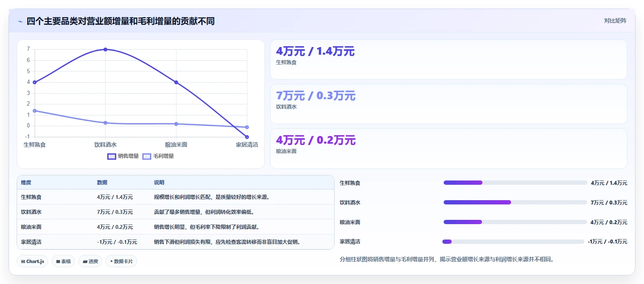Click the 毛利增量 data point at 饮料酒水

tap(106, 123)
